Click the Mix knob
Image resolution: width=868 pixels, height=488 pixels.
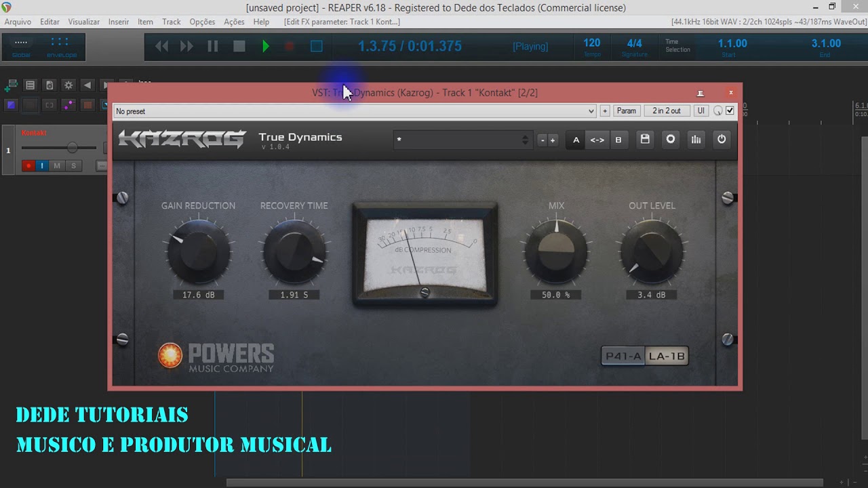click(x=556, y=251)
